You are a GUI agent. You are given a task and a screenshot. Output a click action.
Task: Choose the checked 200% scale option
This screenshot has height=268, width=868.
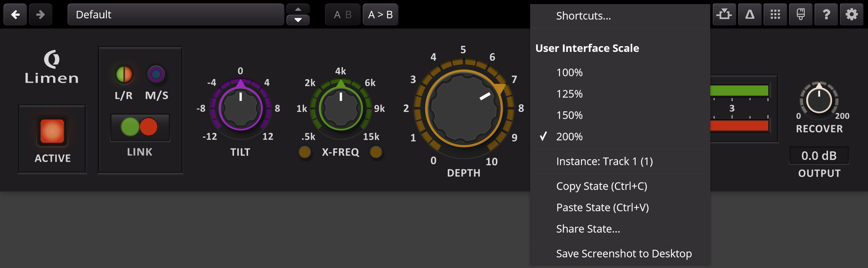pyautogui.click(x=620, y=137)
